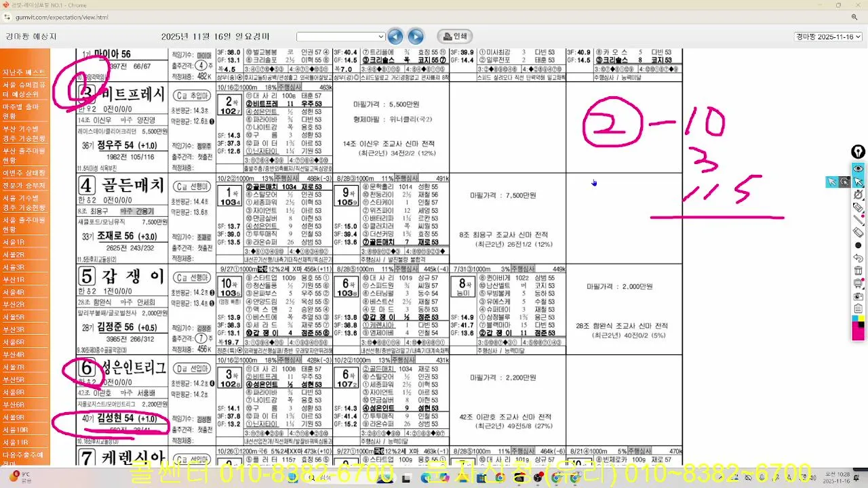Open the taskbar weather widget
This screenshot has width=868, height=488.
(20, 477)
